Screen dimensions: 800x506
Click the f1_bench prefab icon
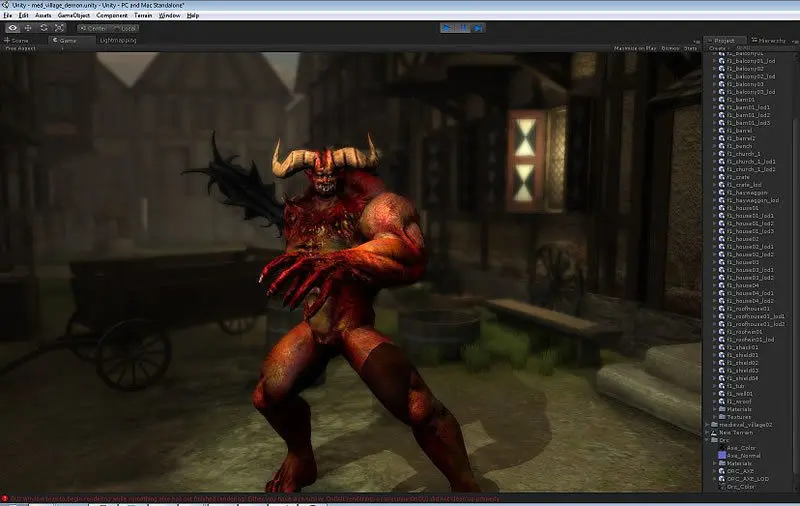[722, 146]
